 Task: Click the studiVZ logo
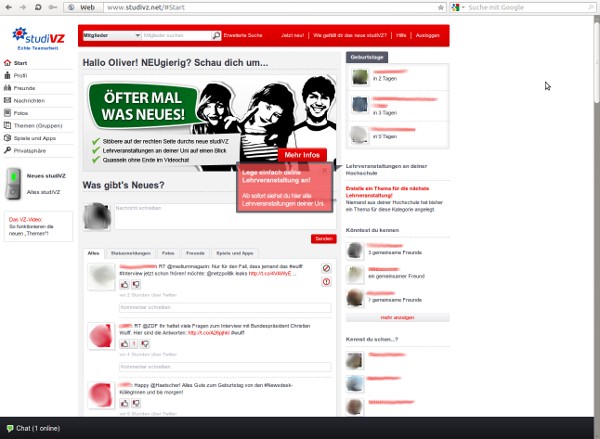38,38
